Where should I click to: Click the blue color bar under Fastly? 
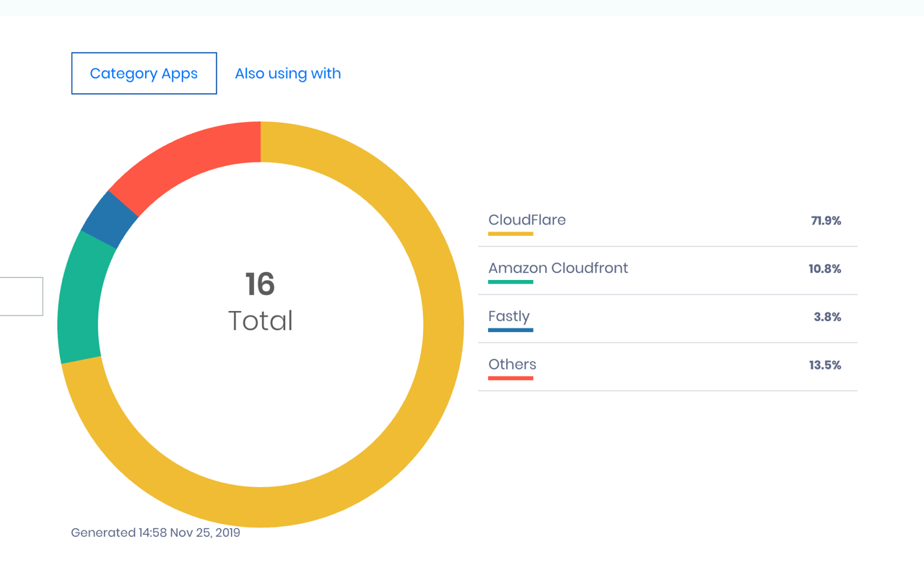point(510,331)
